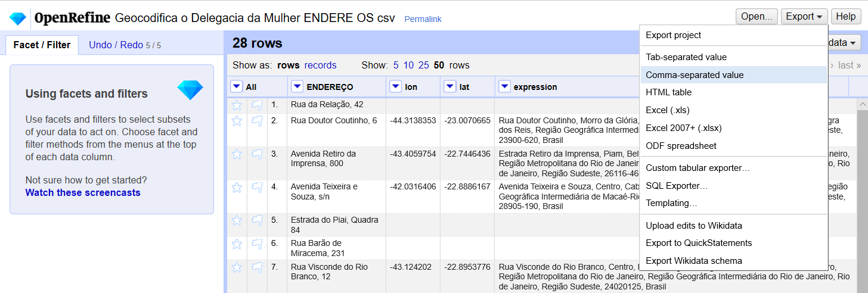The image size is (868, 293).
Task: Star row 4 Avenida Teixeira e Souza
Action: click(237, 188)
